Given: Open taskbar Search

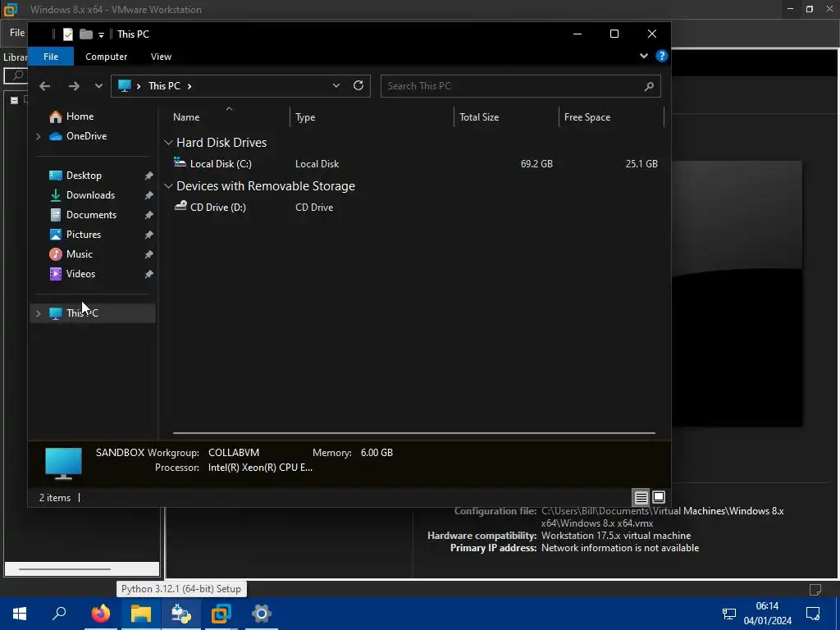Looking at the screenshot, I should pos(59,614).
